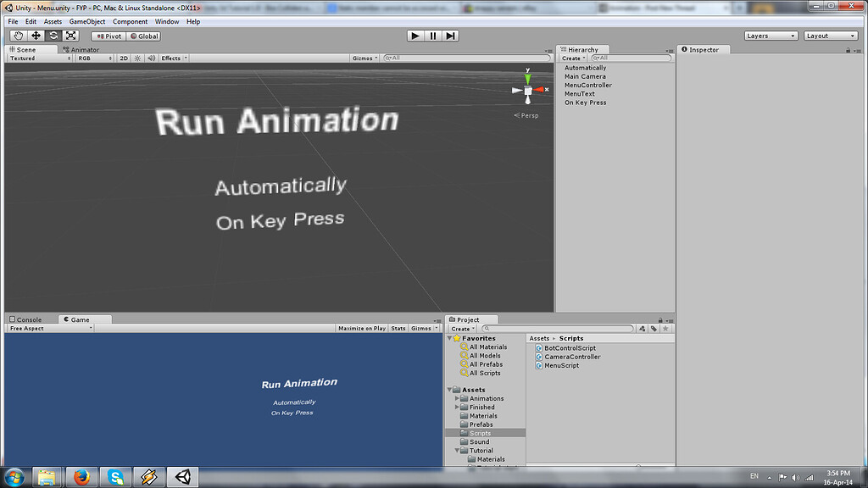Launch Firefox from the taskbar
Viewport: 868px width, 488px height.
pos(81,477)
